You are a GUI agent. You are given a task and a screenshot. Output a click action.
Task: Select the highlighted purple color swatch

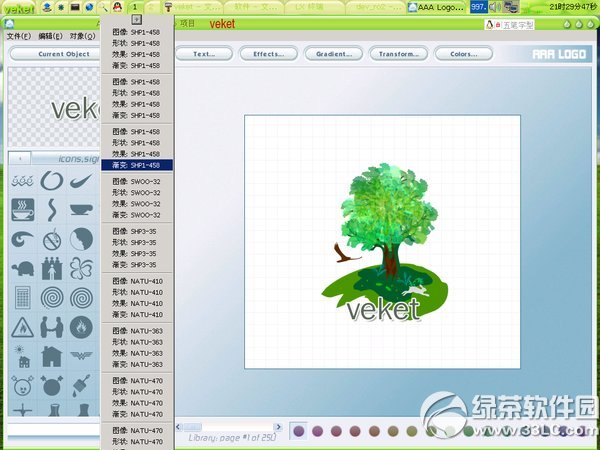(x=298, y=431)
